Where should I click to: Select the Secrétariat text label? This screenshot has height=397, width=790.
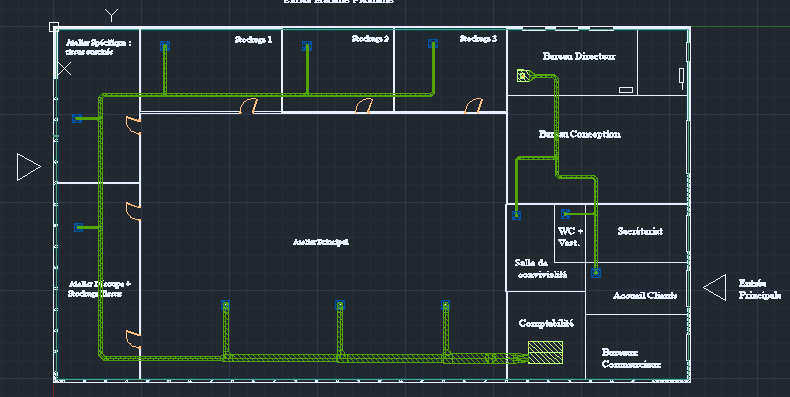click(640, 231)
